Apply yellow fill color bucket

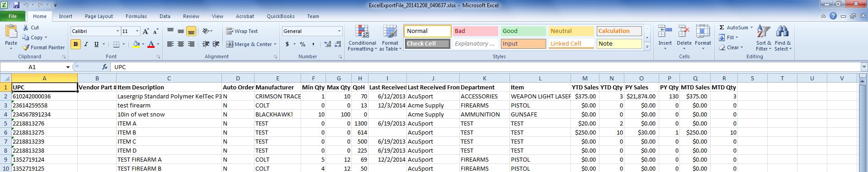136,44
